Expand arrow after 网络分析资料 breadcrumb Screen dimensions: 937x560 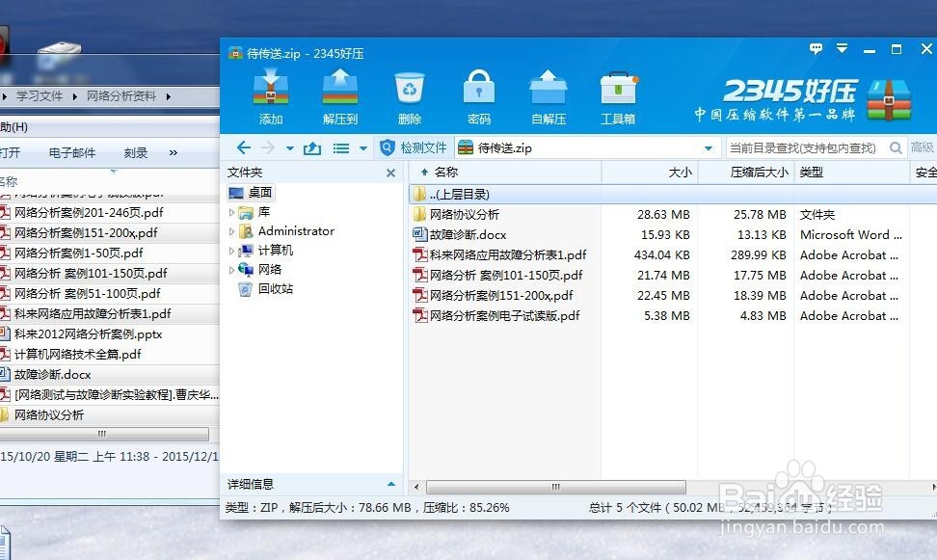pos(169,96)
